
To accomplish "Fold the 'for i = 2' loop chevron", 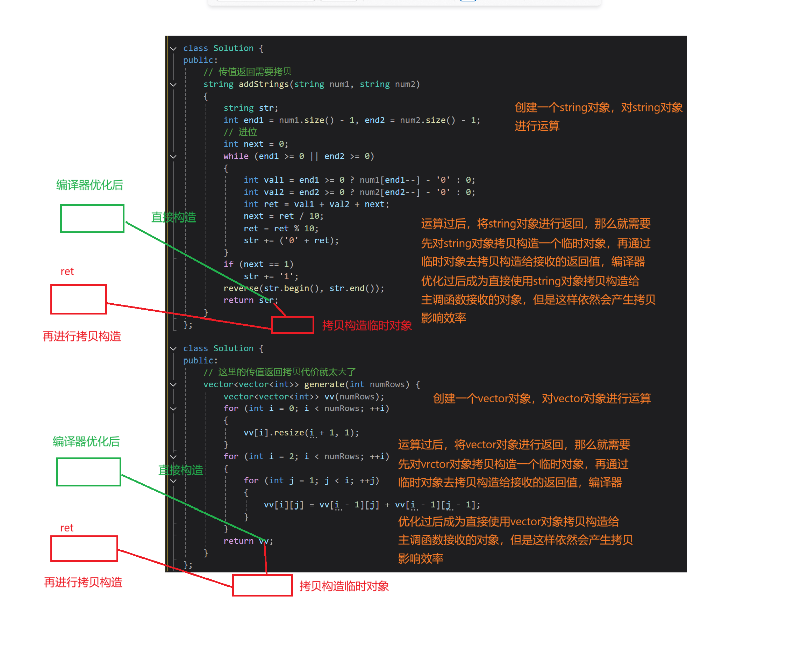I will coord(173,457).
